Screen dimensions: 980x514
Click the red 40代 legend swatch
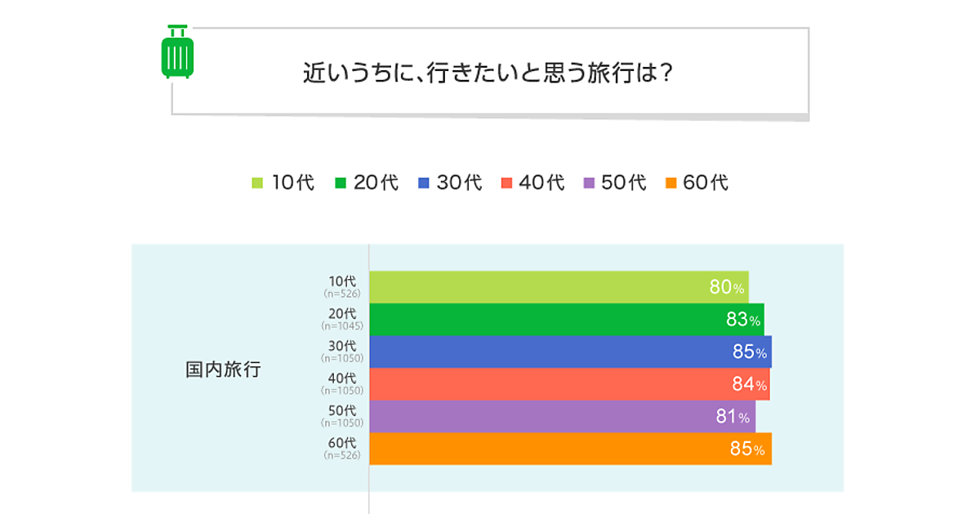506,183
